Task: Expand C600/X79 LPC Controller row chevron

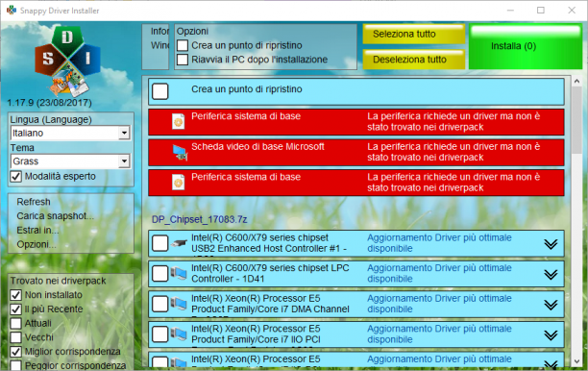Action: [551, 275]
